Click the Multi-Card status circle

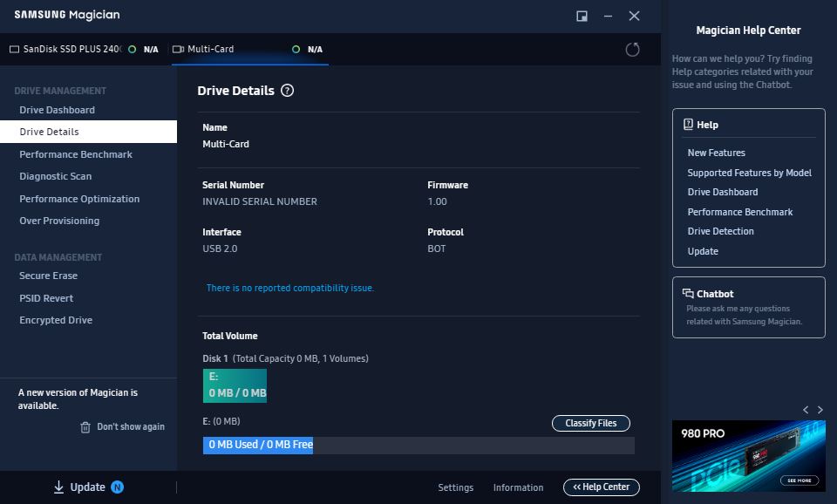pos(296,50)
